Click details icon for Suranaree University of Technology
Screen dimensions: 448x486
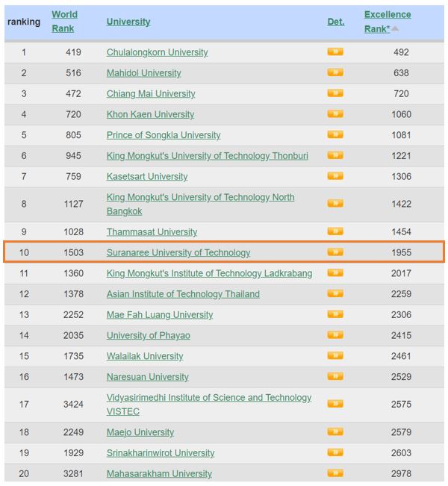coord(335,252)
